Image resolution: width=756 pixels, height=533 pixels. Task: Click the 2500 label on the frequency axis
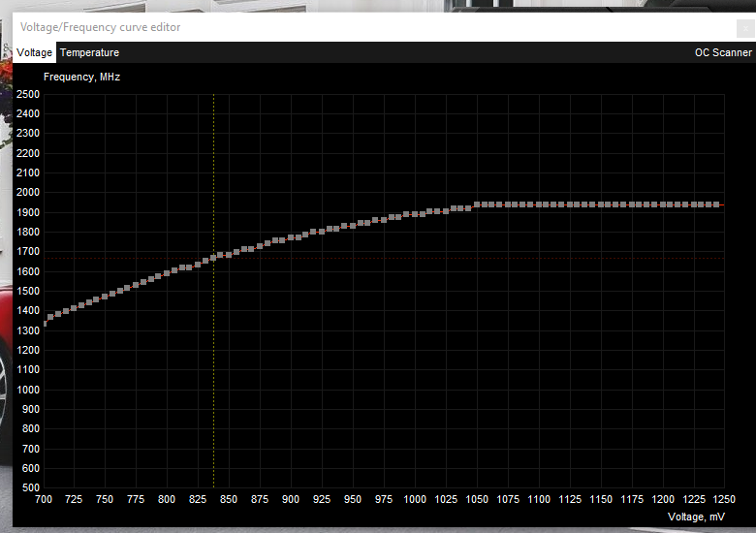point(28,94)
